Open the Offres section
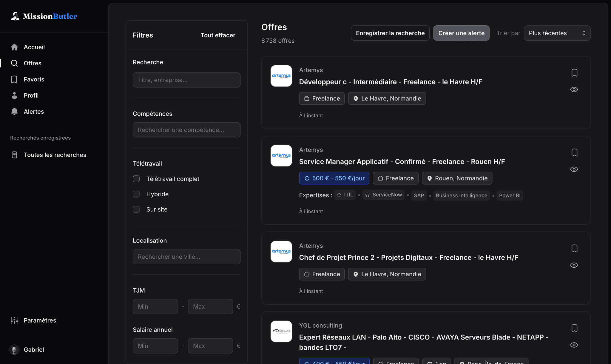This screenshot has height=364, width=611. (x=33, y=63)
